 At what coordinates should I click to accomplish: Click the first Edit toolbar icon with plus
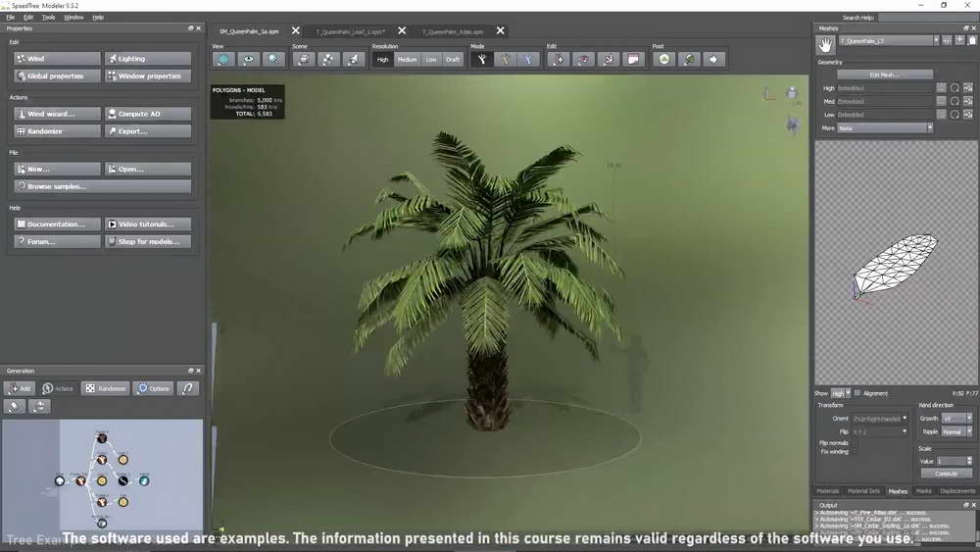click(x=559, y=60)
